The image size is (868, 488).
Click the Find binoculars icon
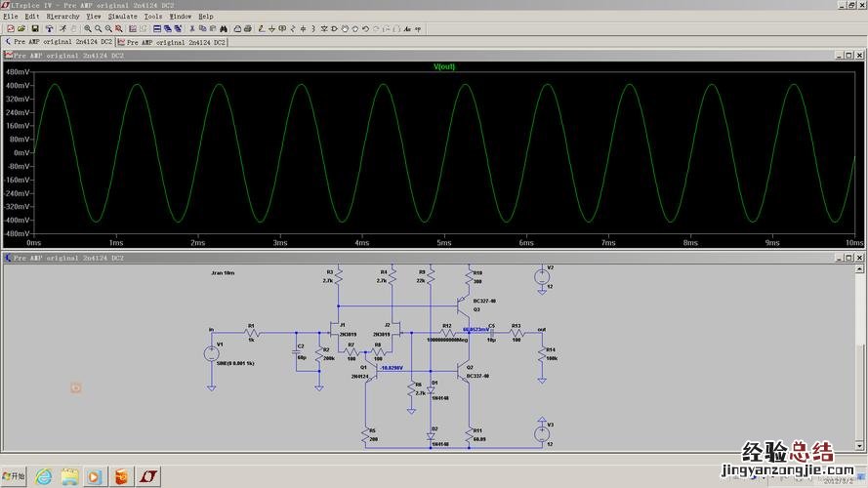click(224, 28)
